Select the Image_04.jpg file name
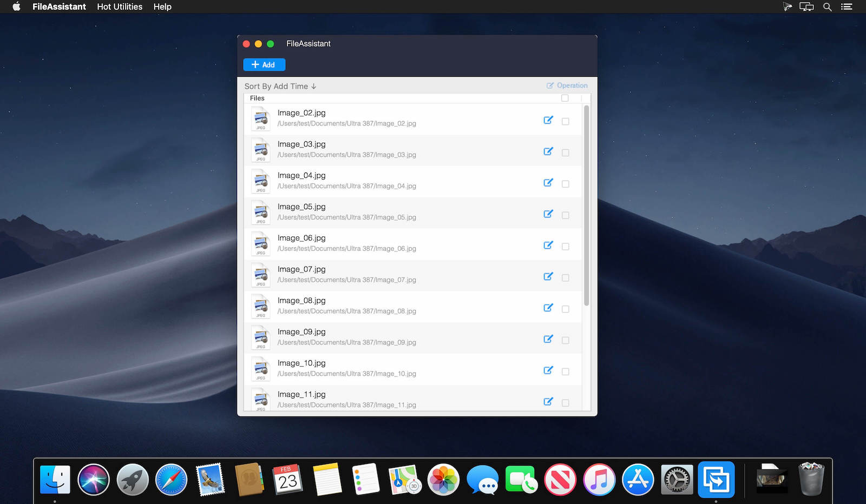 tap(301, 176)
